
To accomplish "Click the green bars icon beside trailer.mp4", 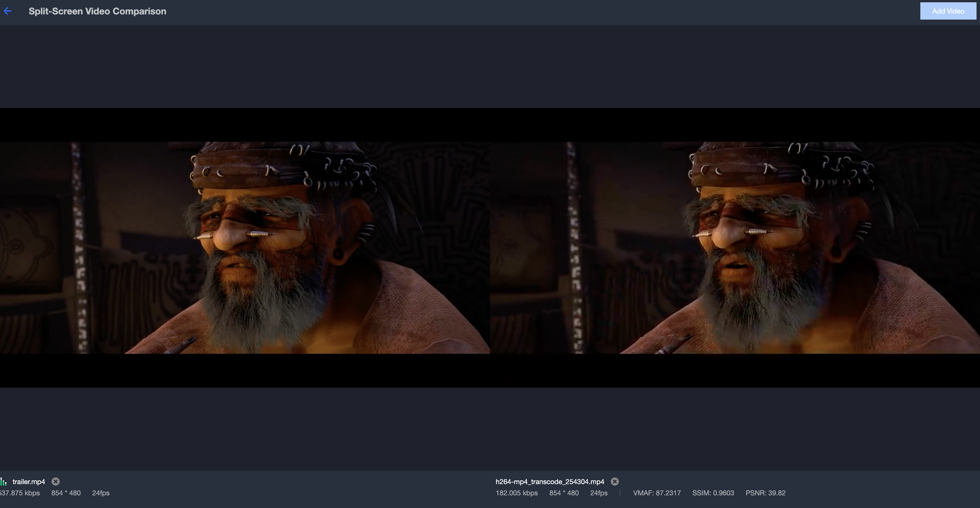I will click(x=4, y=482).
